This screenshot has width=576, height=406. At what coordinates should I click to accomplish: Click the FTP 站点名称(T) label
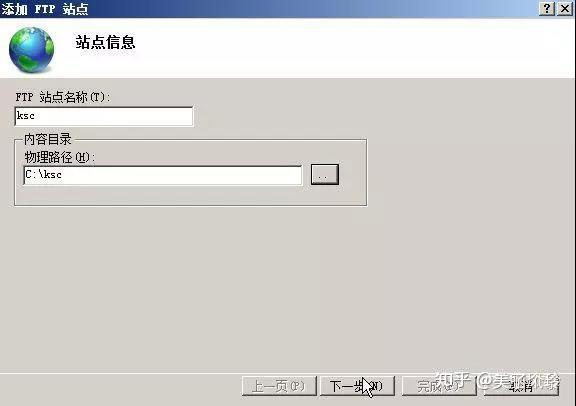(x=62, y=97)
